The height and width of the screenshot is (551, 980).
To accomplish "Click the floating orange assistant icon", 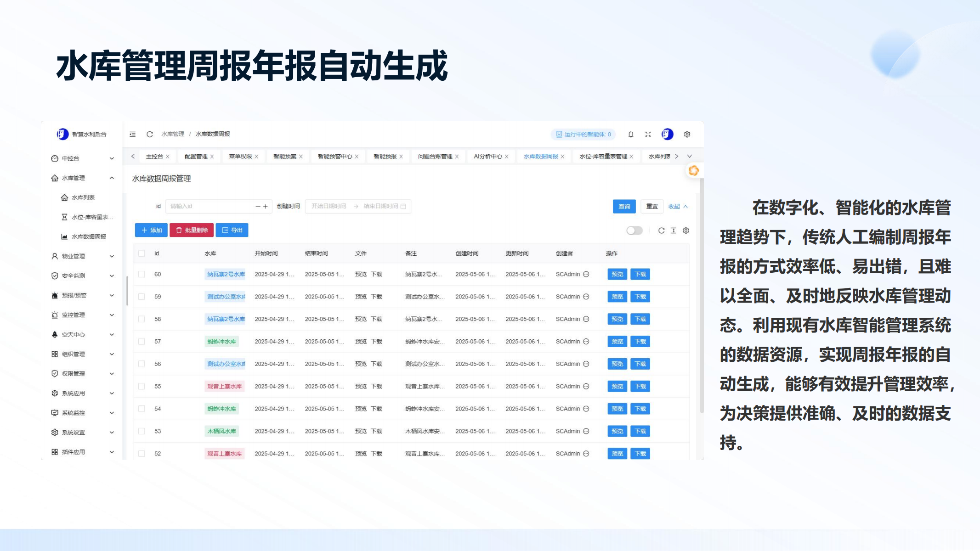I will 693,171.
